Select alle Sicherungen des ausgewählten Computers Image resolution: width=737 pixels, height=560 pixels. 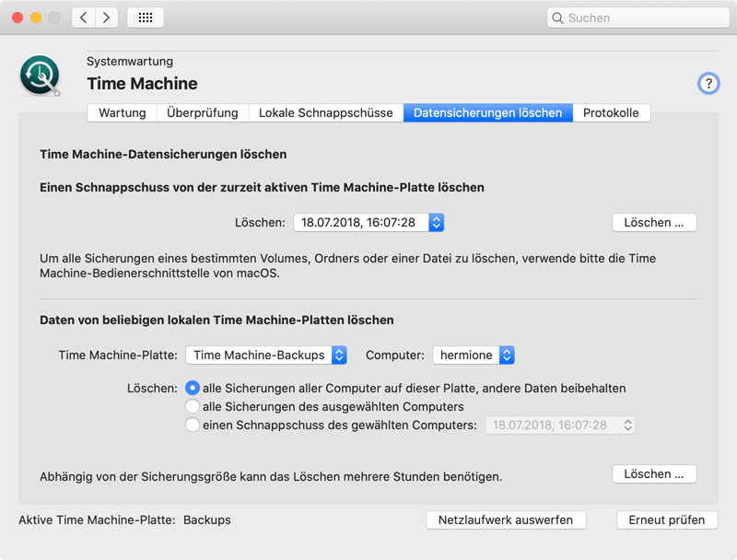click(x=193, y=406)
